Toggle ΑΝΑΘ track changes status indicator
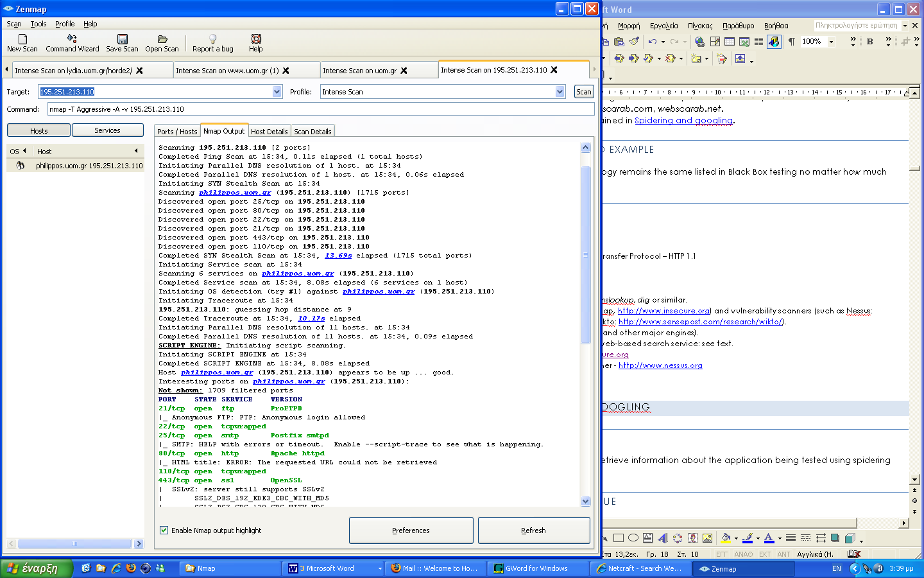This screenshot has width=924, height=578. [744, 554]
